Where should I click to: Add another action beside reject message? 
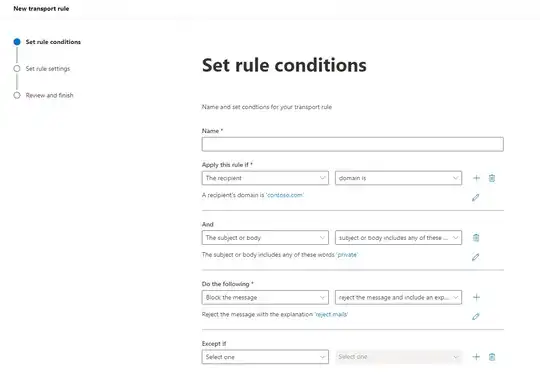point(476,297)
